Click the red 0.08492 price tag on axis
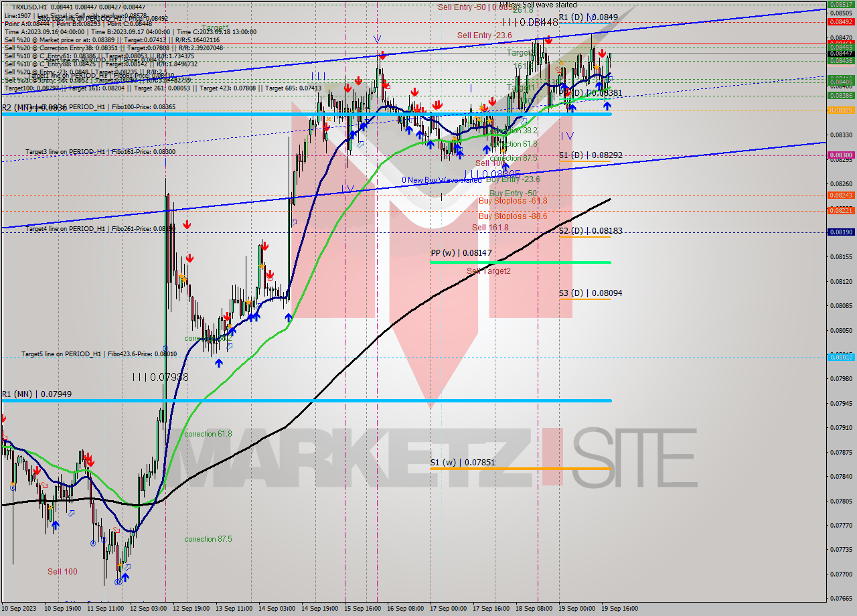The image size is (857, 616). tap(841, 21)
